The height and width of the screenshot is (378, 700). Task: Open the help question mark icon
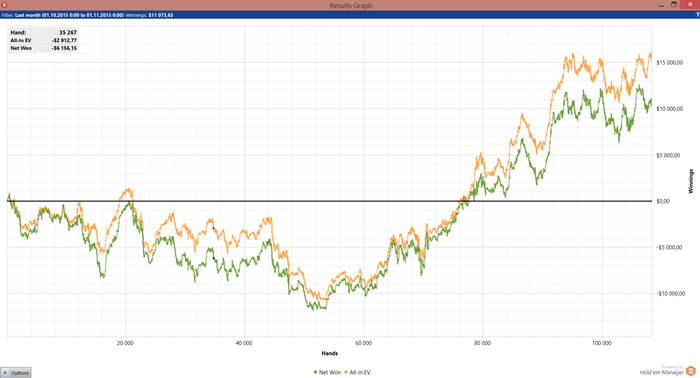(x=697, y=15)
